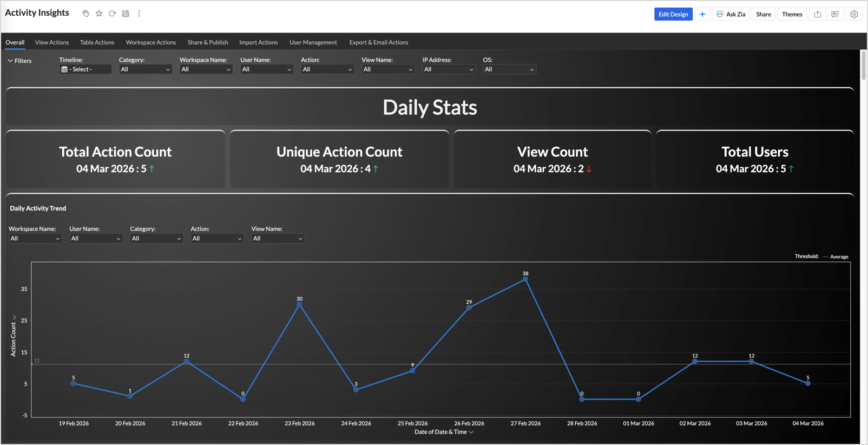The height and width of the screenshot is (445, 868).
Task: Collapse the Filters section chevron
Action: click(x=10, y=61)
